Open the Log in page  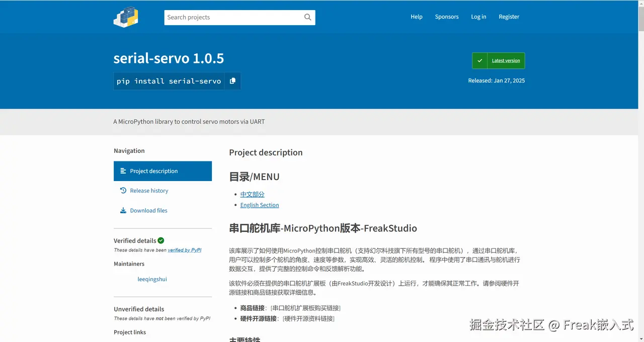click(478, 17)
